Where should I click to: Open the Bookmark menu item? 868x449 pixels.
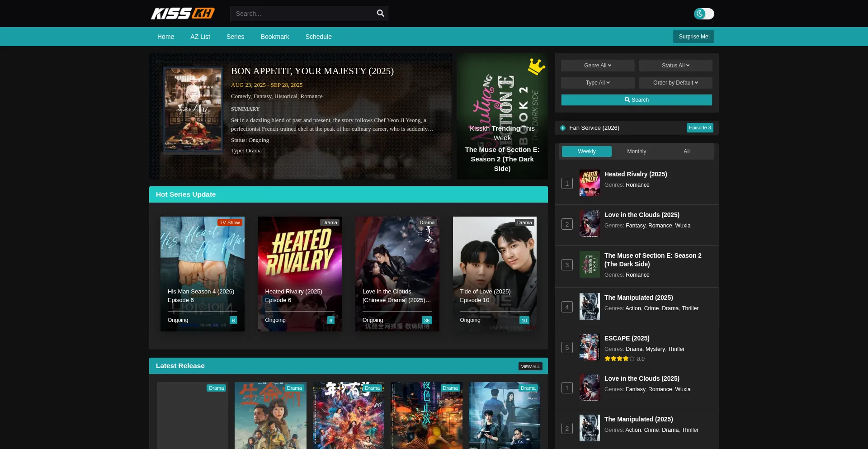(x=275, y=37)
